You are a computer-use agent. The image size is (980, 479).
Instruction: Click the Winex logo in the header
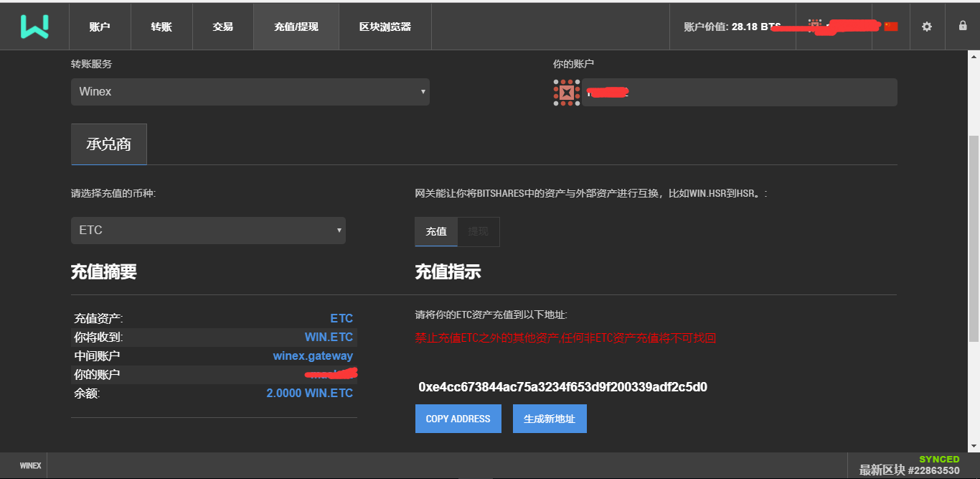click(34, 27)
